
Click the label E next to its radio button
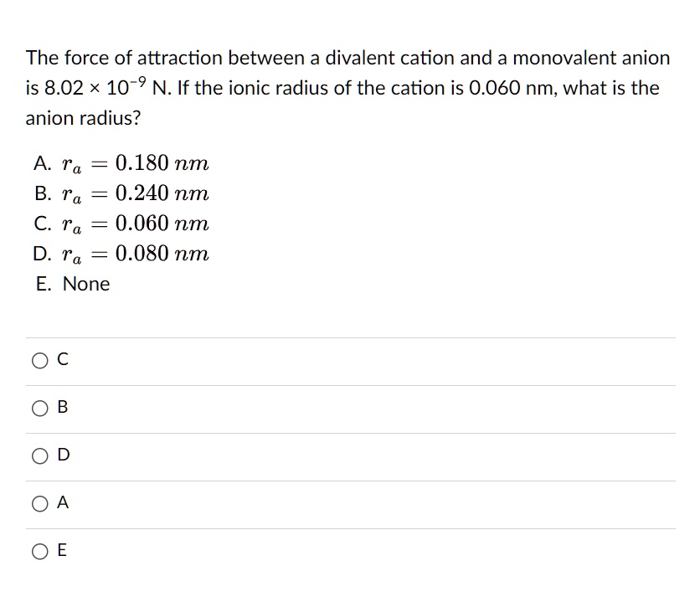click(x=61, y=551)
